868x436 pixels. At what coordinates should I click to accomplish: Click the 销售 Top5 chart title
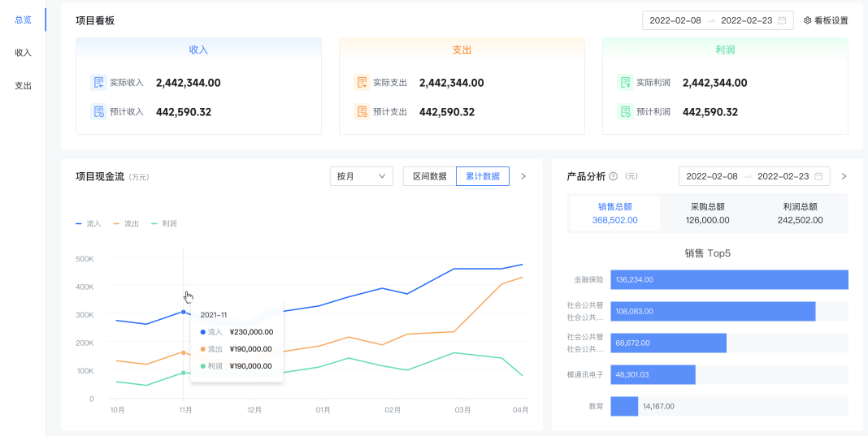point(707,253)
